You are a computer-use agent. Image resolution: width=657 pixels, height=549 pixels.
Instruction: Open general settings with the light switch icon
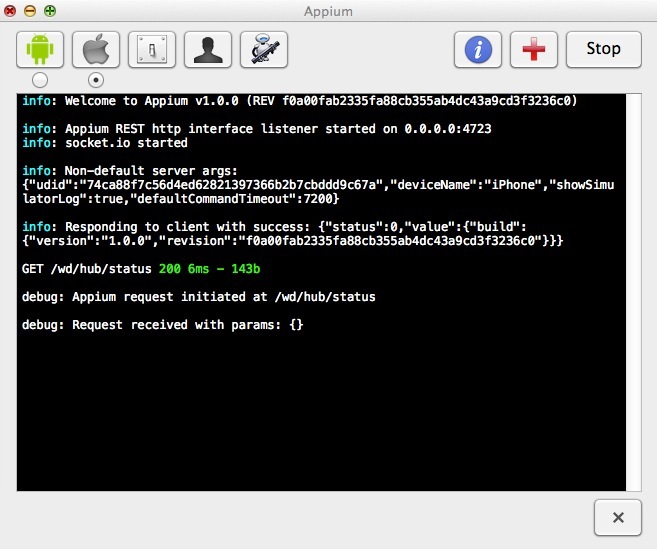[x=152, y=49]
